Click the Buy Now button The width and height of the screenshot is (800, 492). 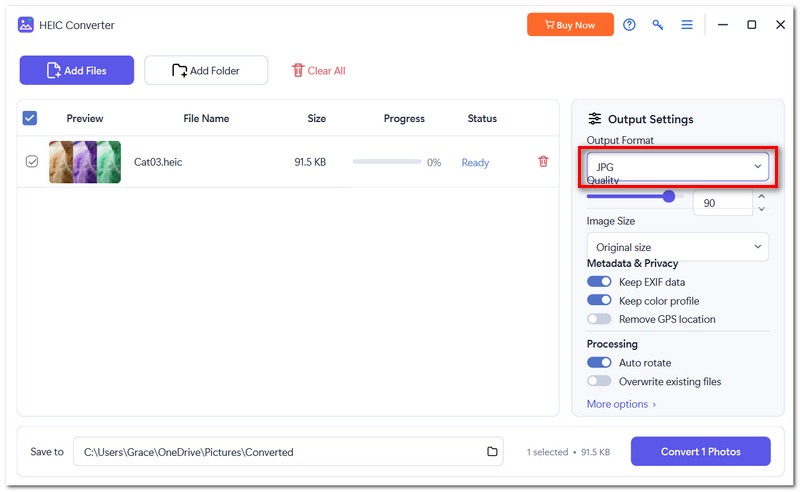coord(570,24)
